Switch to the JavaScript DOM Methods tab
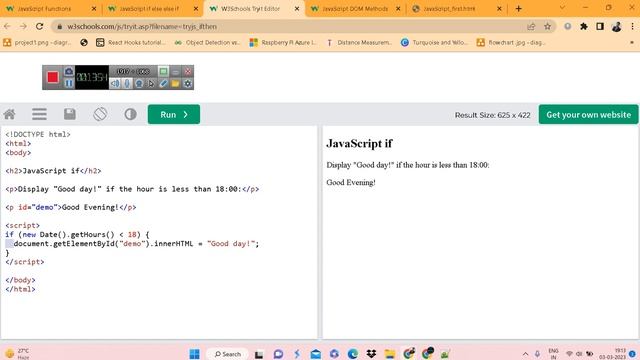The image size is (640, 360). [x=355, y=9]
